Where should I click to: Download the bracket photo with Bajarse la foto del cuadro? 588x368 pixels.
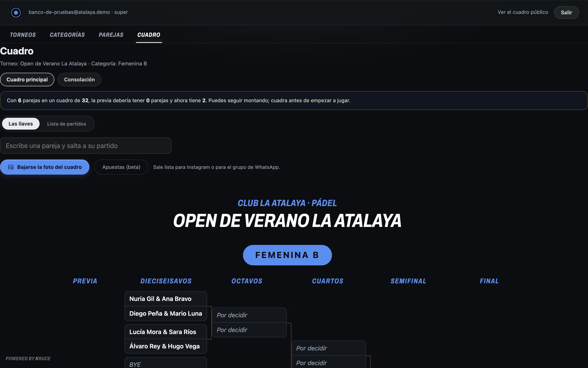[45, 167]
